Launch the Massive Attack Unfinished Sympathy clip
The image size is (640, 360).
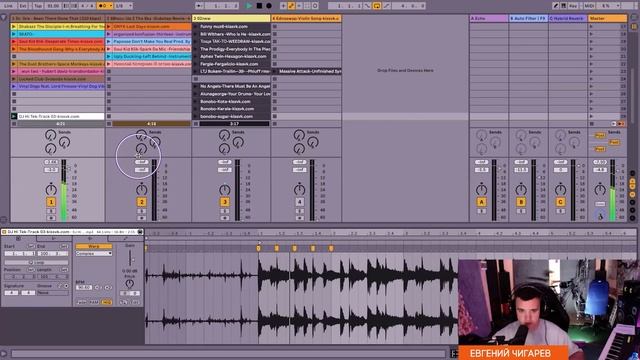coord(275,71)
